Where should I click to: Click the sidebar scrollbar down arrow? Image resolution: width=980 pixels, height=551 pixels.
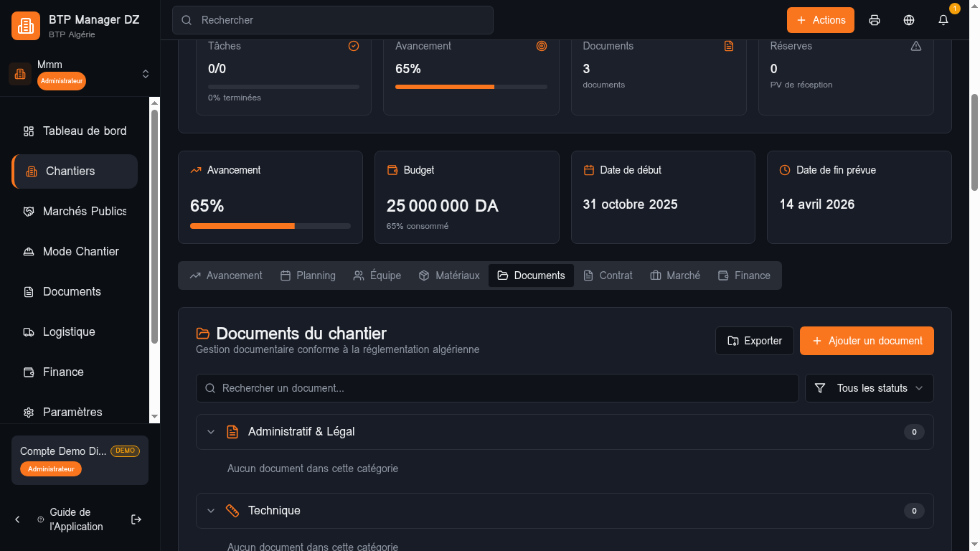click(154, 417)
